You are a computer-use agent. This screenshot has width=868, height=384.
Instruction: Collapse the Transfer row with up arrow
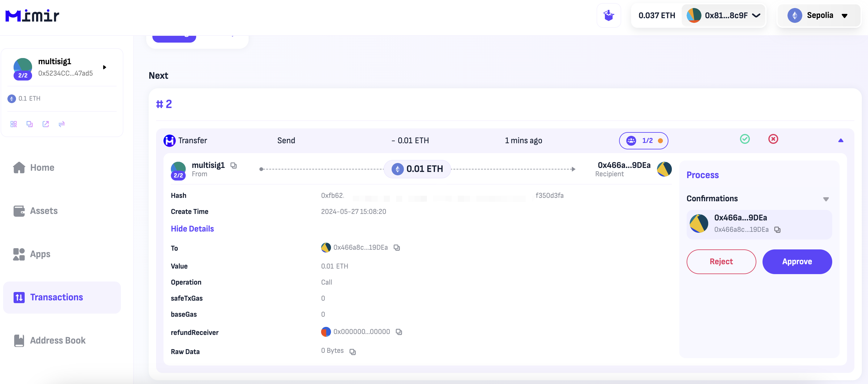point(840,140)
